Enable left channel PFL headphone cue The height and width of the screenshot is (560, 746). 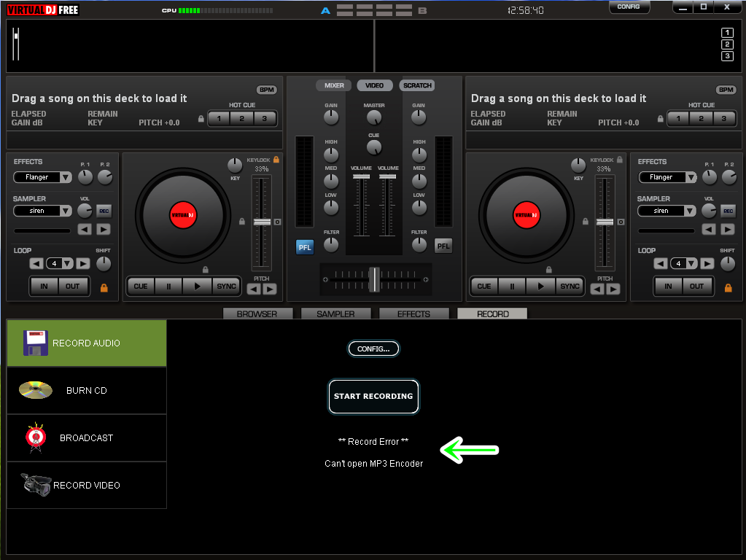coord(305,247)
